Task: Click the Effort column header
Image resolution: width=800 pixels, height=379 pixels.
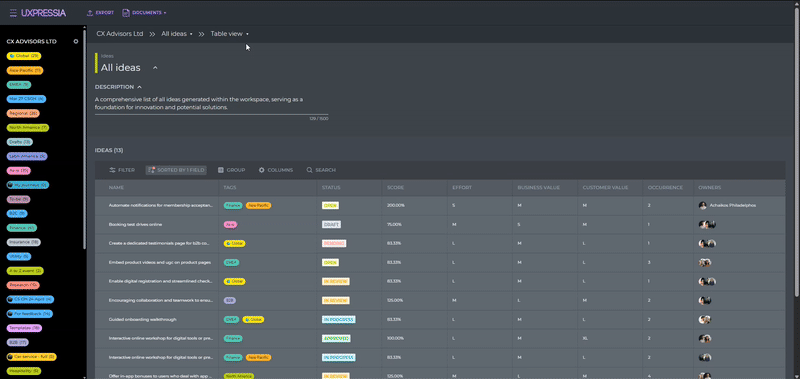Action: (x=462, y=188)
